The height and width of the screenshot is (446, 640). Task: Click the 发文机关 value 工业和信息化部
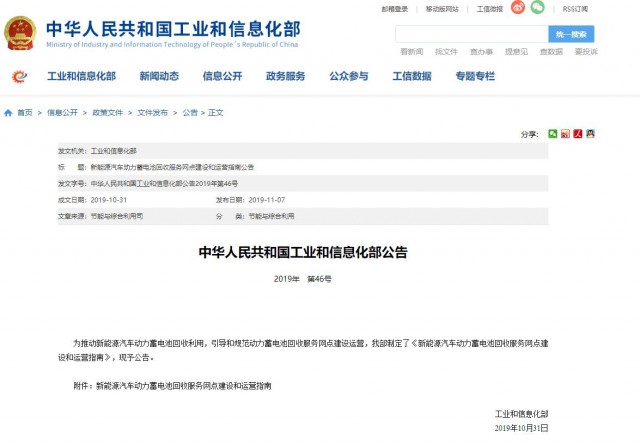[x=113, y=151]
